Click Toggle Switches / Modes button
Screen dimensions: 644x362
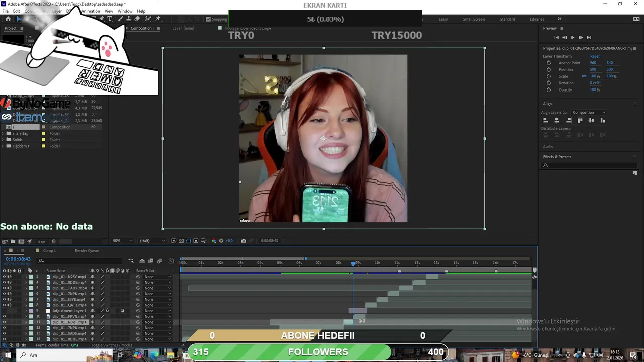click(112, 345)
